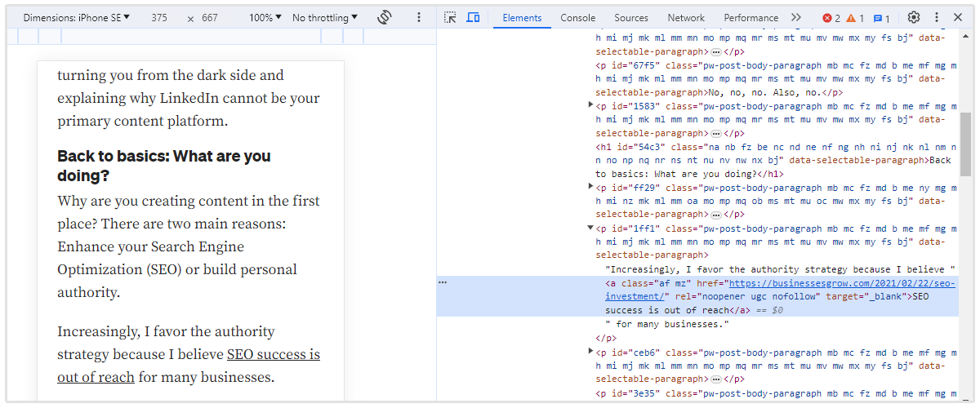Open the 100% zoom dropdown
Image resolution: width=980 pixels, height=408 pixels.
(265, 17)
